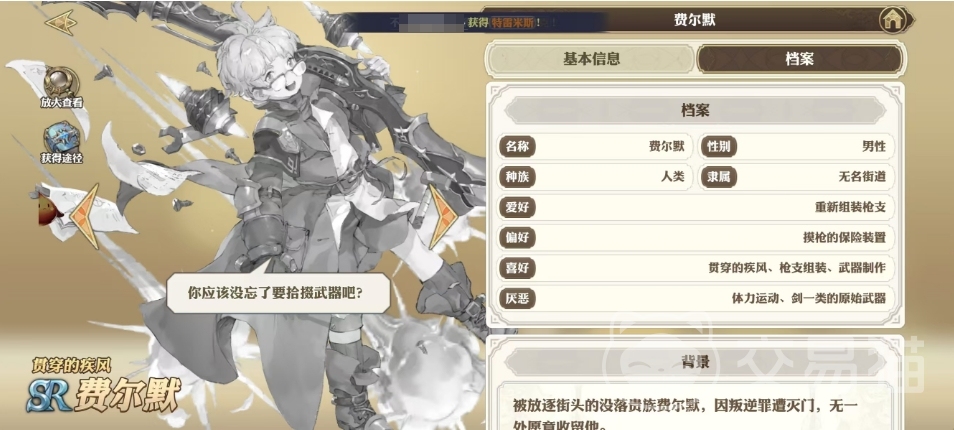The height and width of the screenshot is (430, 954).
Task: Click the 档案 section header banner
Action: 695,111
